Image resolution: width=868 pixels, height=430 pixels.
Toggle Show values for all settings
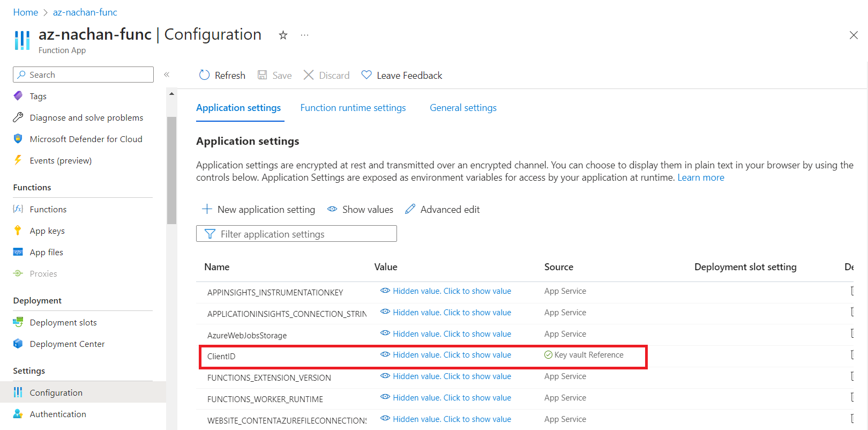(x=360, y=209)
